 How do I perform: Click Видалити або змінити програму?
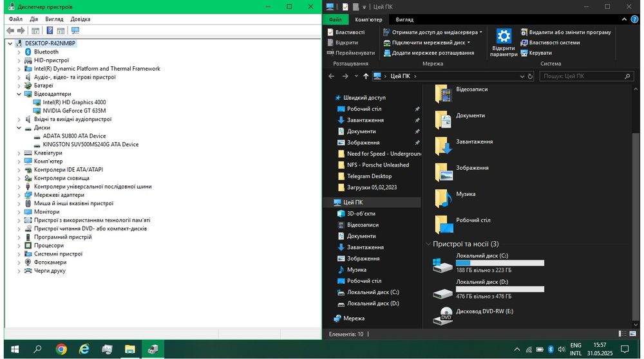[x=565, y=32]
